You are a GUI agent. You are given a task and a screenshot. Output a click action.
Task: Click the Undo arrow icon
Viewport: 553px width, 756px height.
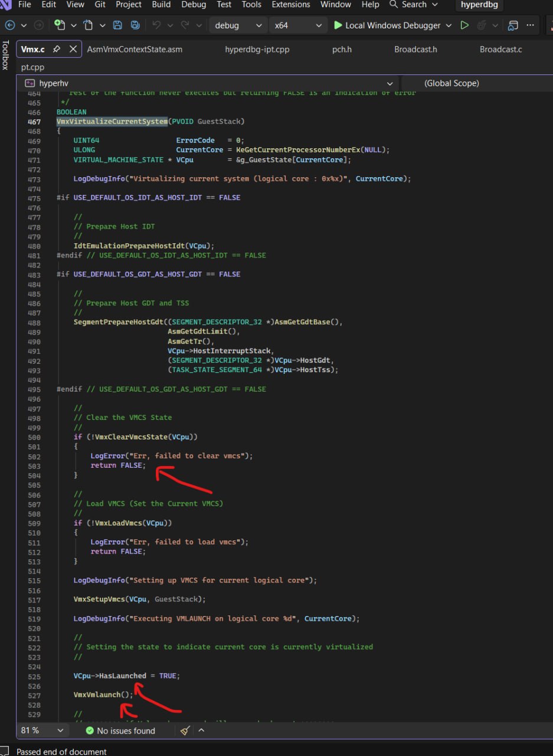(156, 25)
